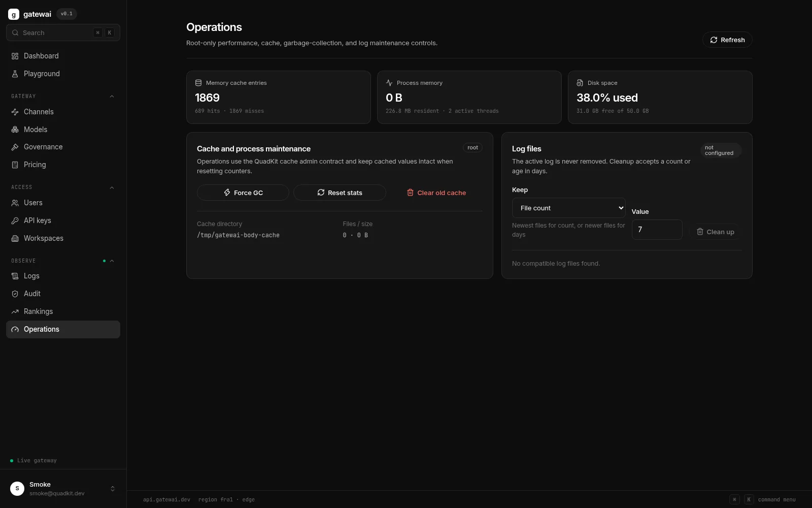The width and height of the screenshot is (812, 508).
Task: Open Governance in sidebar
Action: pos(63,147)
